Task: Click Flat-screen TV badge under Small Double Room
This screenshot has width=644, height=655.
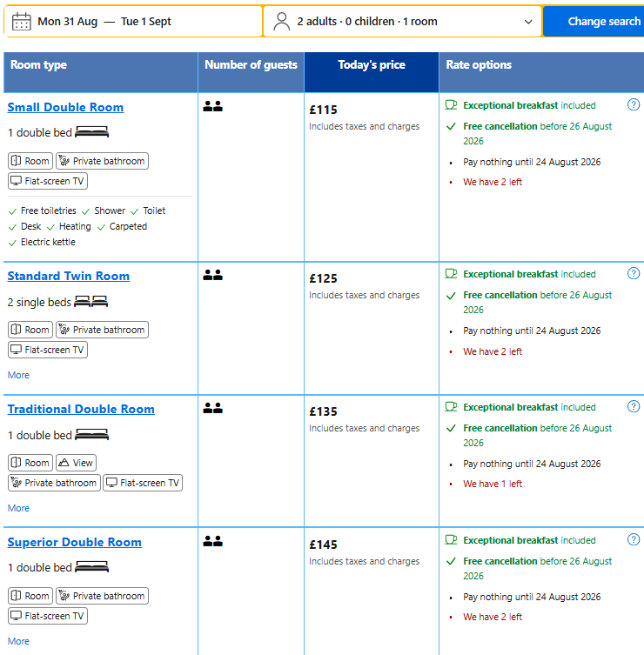Action: 48,181
